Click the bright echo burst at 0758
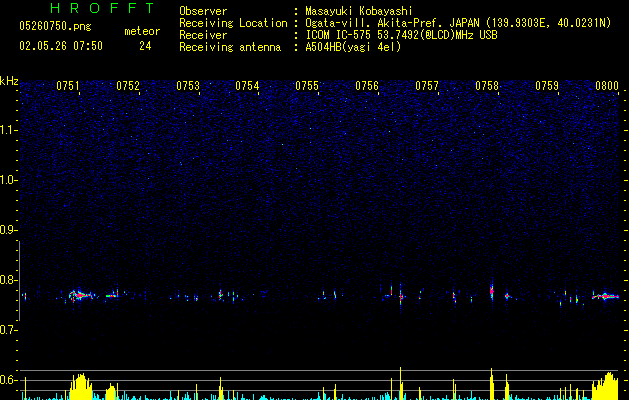629x400 pixels. [492, 290]
